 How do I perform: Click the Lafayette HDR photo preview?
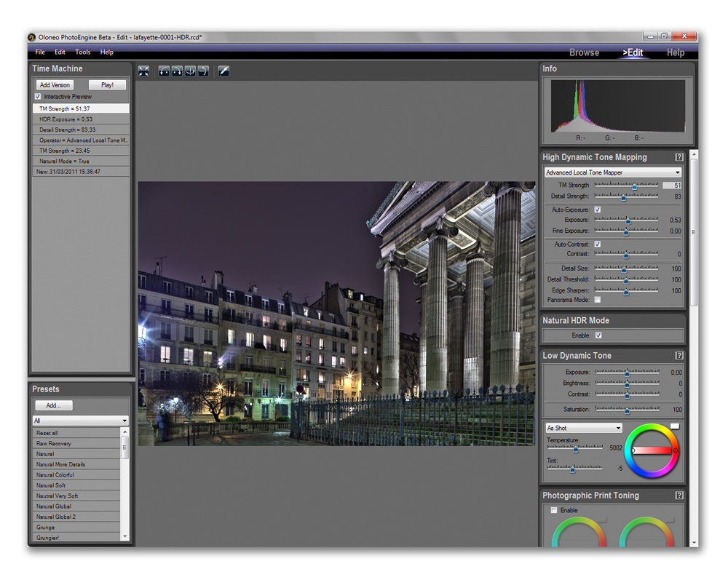click(336, 314)
